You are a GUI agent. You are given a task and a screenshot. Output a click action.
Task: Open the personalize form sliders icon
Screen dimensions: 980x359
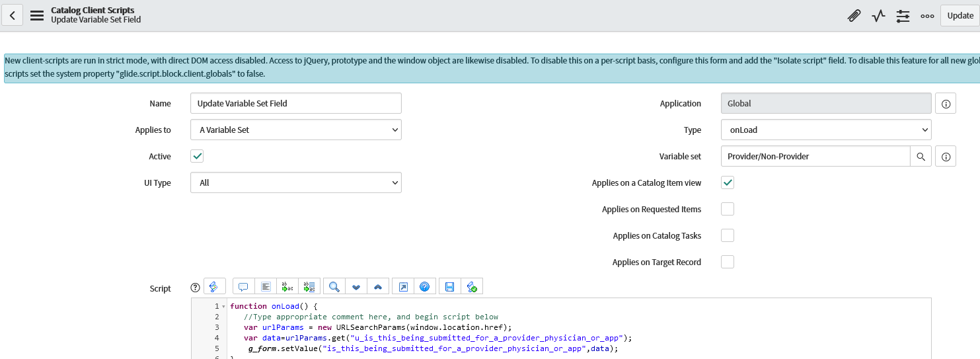pos(903,15)
